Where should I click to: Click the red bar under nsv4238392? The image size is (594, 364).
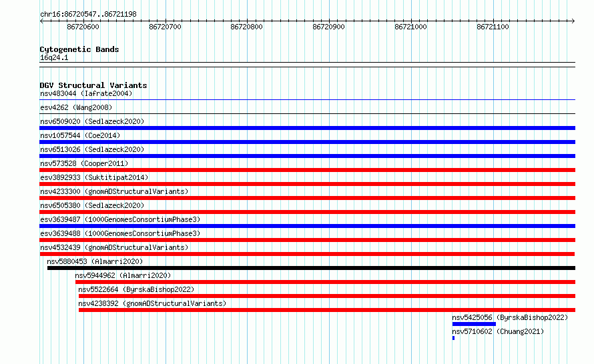[x=327, y=310]
